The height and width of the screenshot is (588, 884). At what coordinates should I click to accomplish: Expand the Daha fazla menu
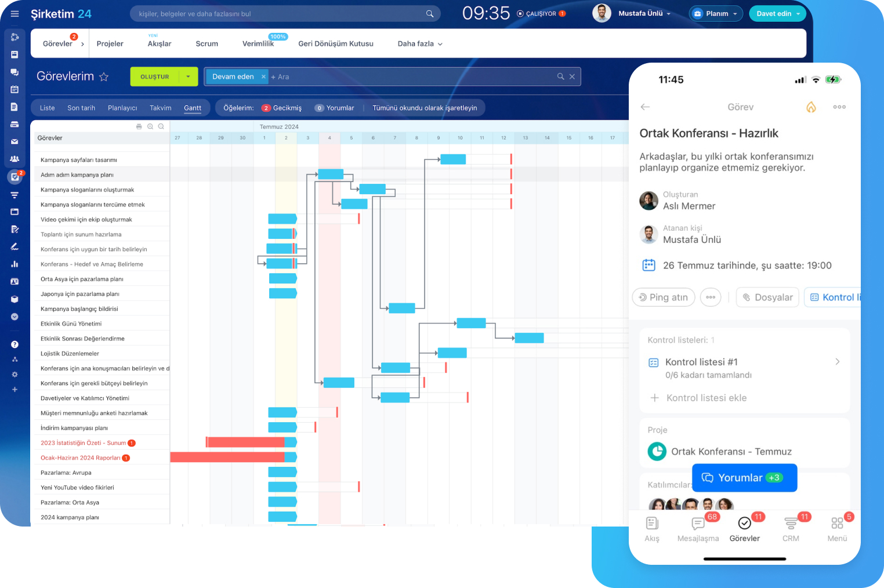pyautogui.click(x=420, y=44)
